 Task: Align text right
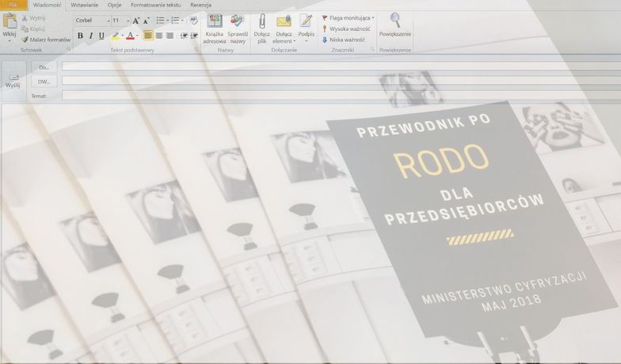[x=170, y=36]
